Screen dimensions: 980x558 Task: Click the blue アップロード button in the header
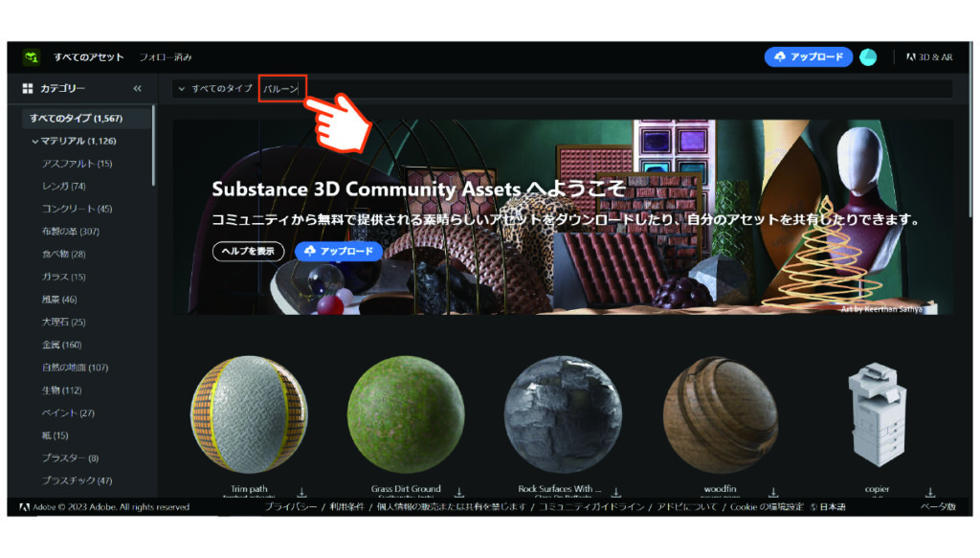809,56
